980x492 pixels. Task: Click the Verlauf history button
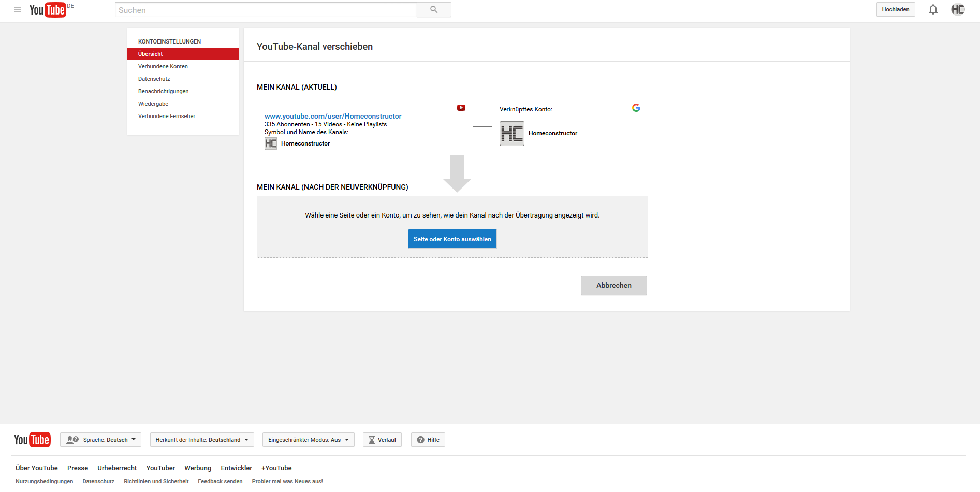(382, 440)
